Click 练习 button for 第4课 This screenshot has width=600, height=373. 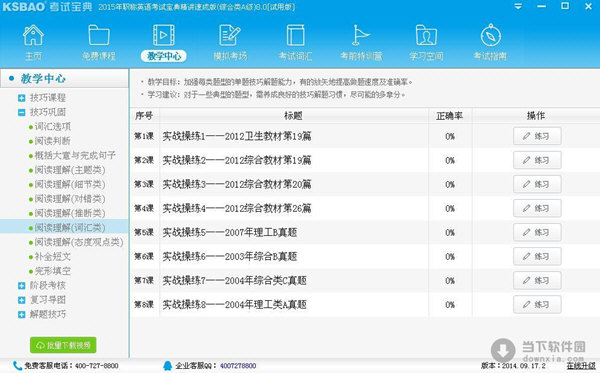[x=537, y=208]
